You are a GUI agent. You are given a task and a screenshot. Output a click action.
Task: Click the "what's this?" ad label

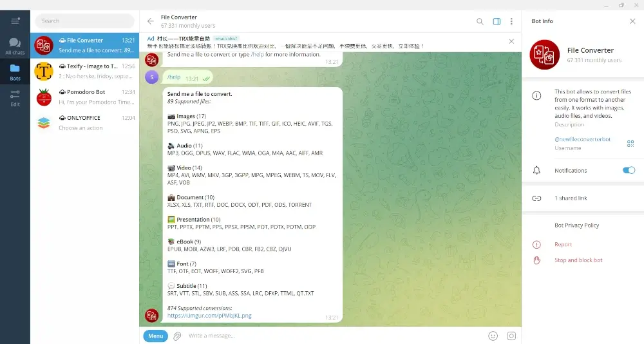(226, 38)
